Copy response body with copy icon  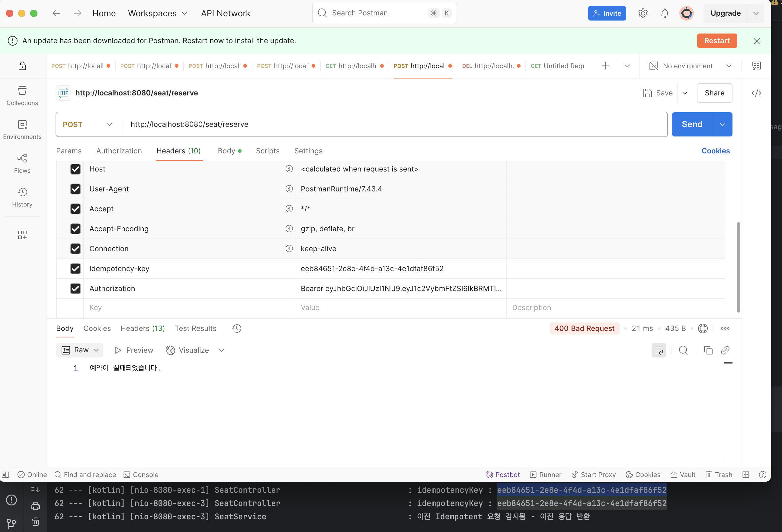point(708,350)
